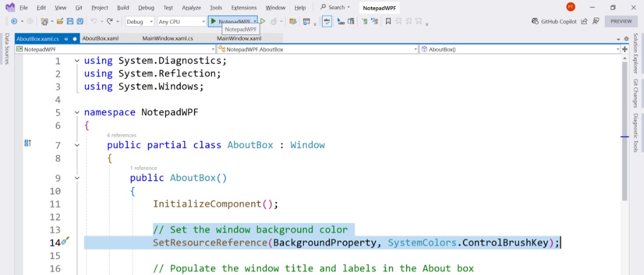Open the Debug configuration dropdown

(140, 21)
